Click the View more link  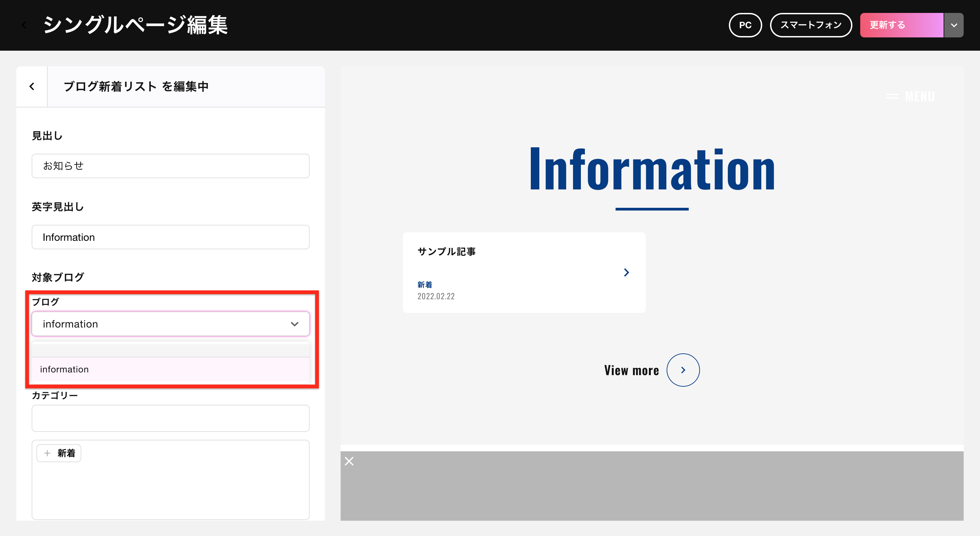(x=632, y=370)
